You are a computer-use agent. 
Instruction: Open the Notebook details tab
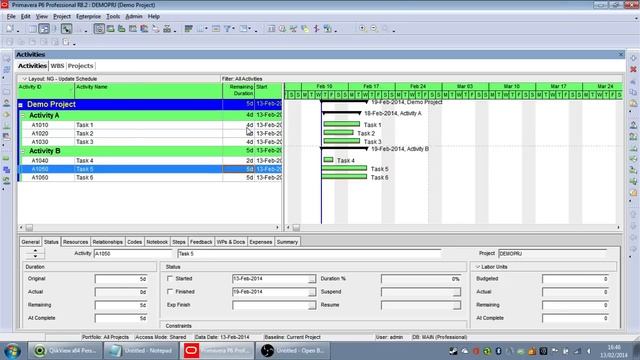157,242
